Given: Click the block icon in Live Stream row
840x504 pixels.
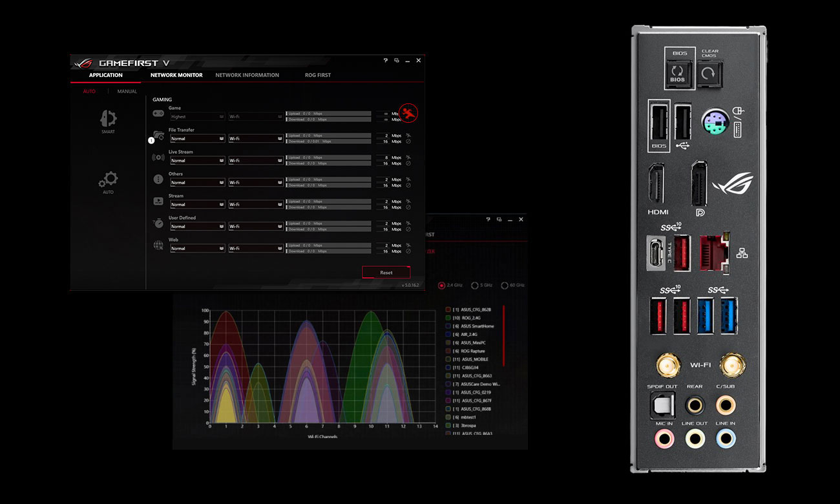Looking at the screenshot, I should point(408,163).
